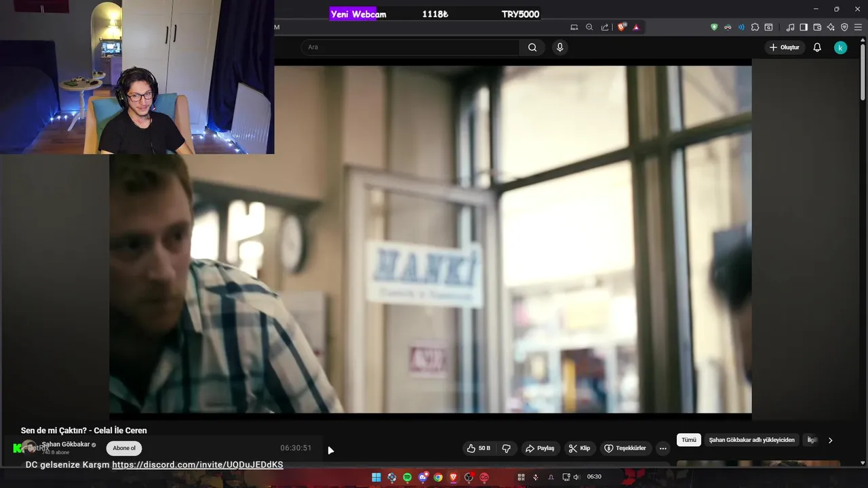
Task: Click the blue diamond app next to Start
Action: point(391,477)
